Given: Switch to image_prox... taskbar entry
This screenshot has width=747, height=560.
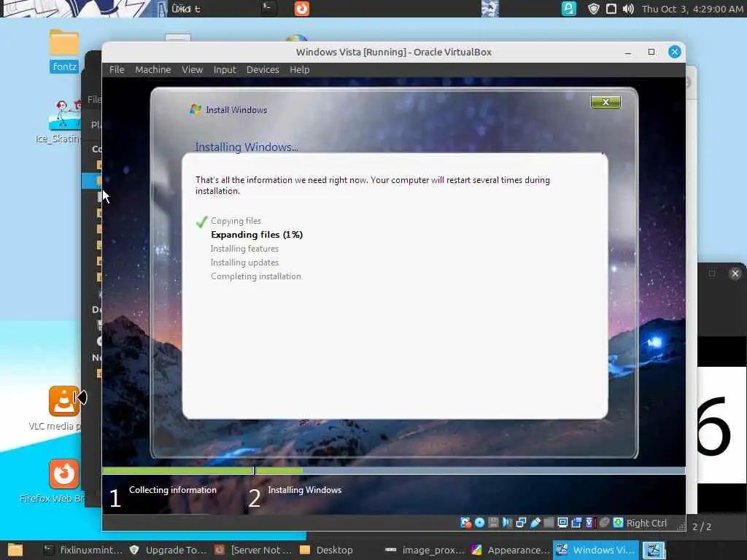Looking at the screenshot, I should pos(425,550).
